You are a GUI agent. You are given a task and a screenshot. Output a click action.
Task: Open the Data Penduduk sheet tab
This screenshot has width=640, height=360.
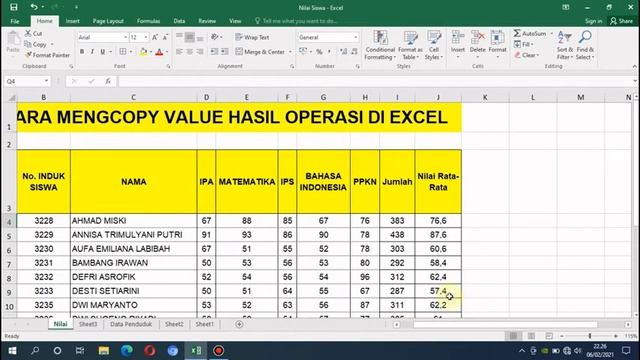point(131,324)
